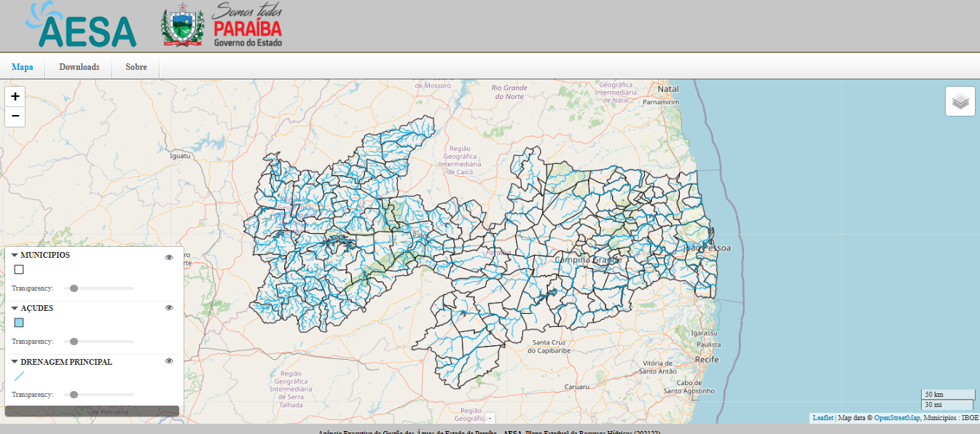Viewport: 980px width, 434px height.
Task: Open the Sobre tab
Action: tap(136, 67)
